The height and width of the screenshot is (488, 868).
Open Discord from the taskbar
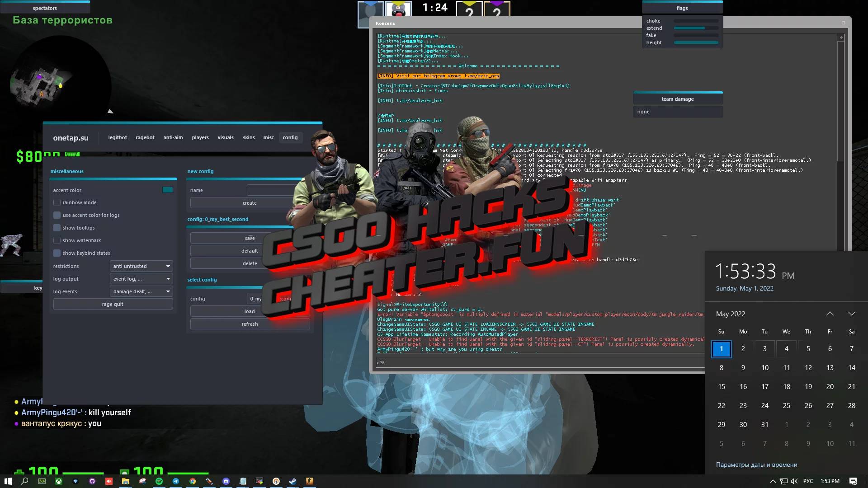[226, 481]
